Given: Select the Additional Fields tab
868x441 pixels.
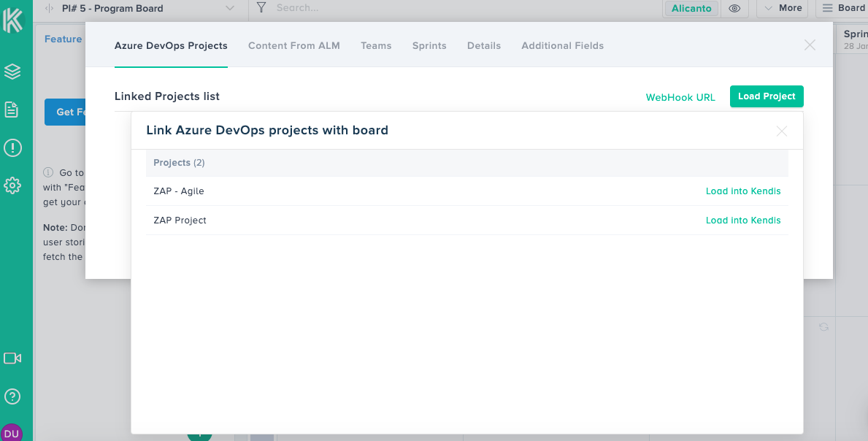Looking at the screenshot, I should 562,45.
